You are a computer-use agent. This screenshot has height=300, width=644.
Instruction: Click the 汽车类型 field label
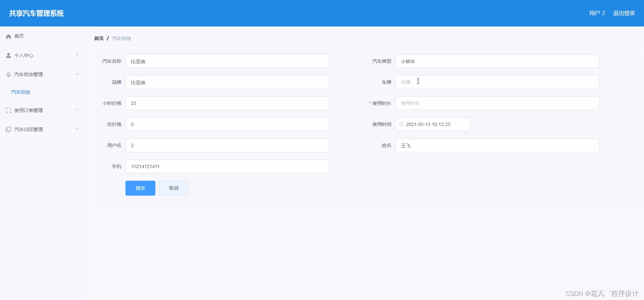click(x=382, y=61)
